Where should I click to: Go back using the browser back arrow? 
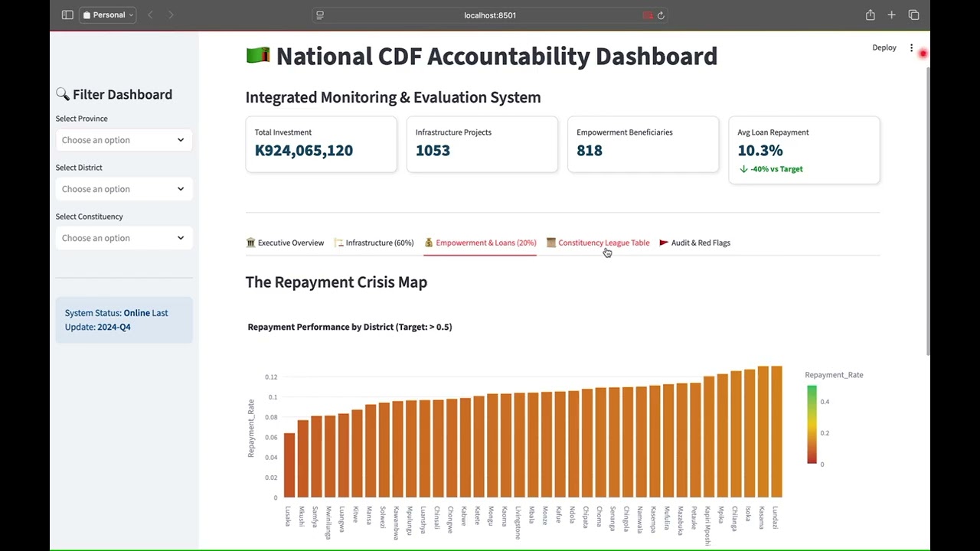pyautogui.click(x=150, y=15)
